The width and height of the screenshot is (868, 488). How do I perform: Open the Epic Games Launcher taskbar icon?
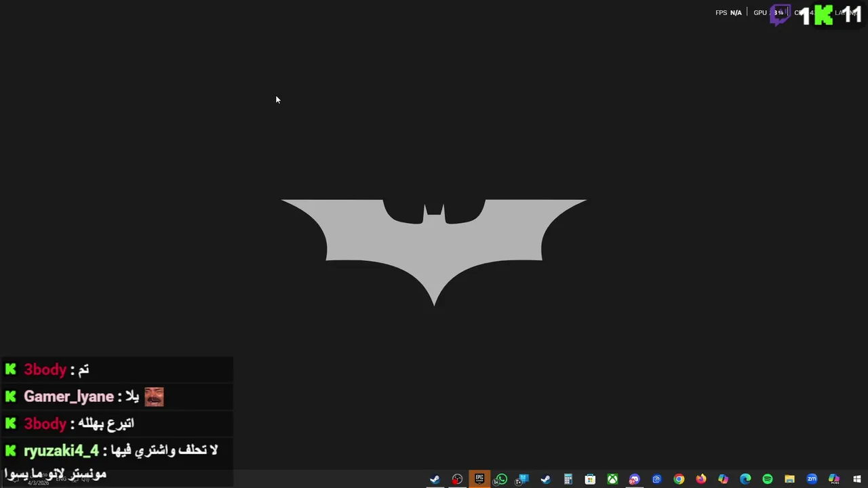479,479
